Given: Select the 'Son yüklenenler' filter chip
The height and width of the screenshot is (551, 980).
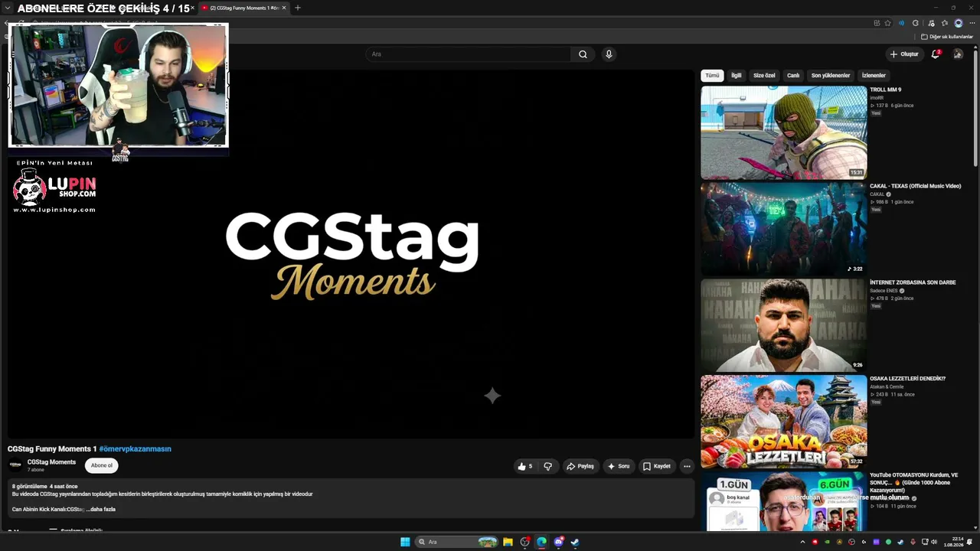Looking at the screenshot, I should 831,76.
